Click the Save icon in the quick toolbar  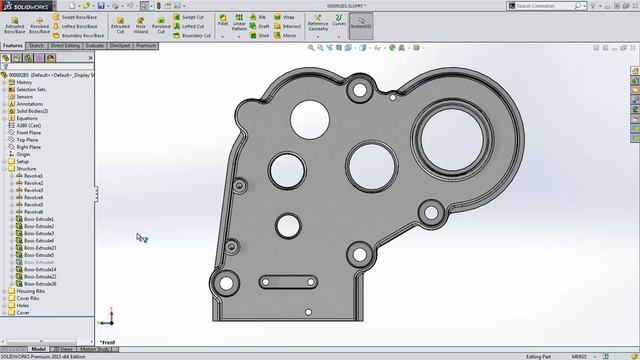point(101,6)
